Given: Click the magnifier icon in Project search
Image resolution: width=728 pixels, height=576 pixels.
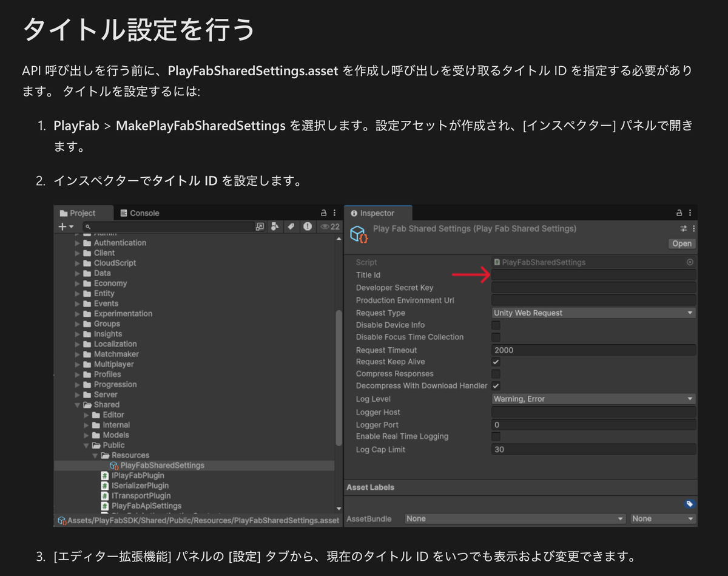Looking at the screenshot, I should (88, 226).
